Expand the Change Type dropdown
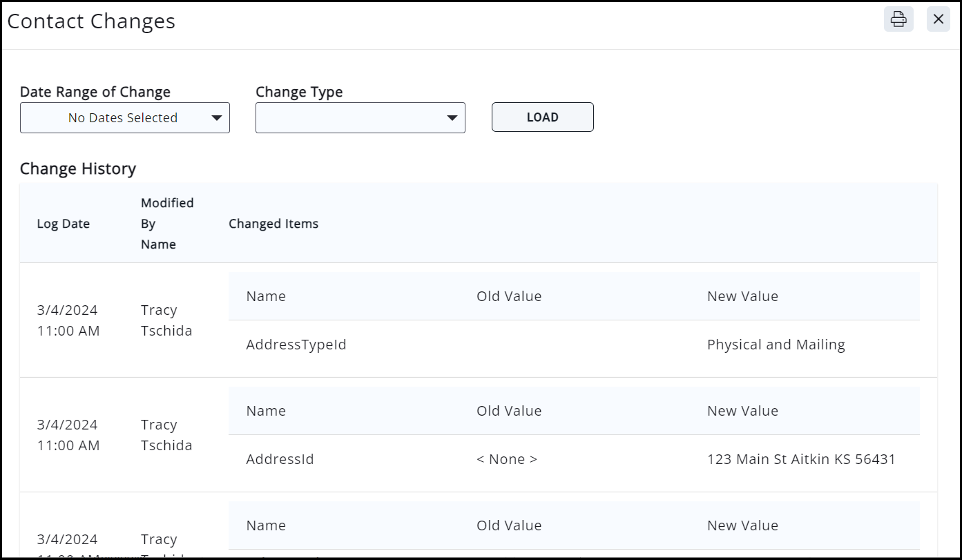Image resolution: width=962 pixels, height=560 pixels. tap(360, 118)
